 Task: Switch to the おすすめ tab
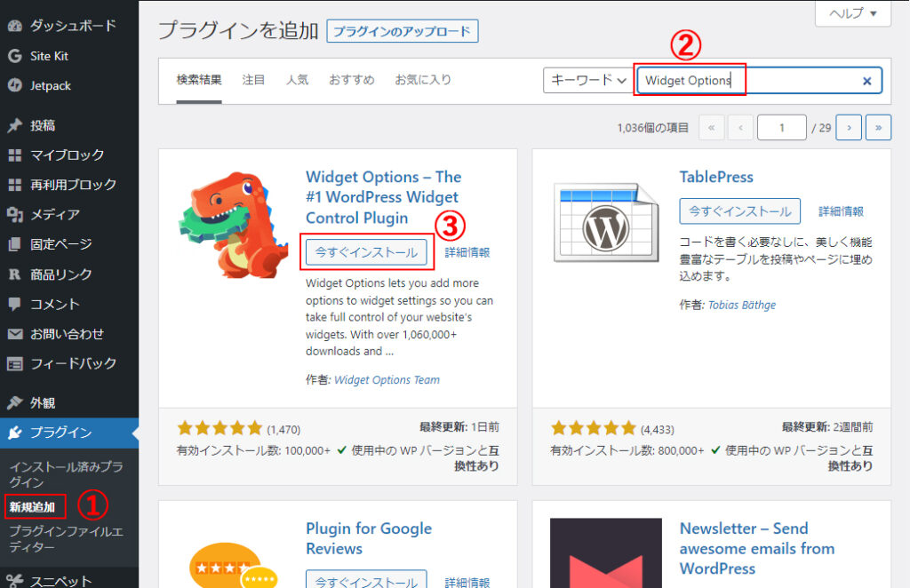point(352,80)
